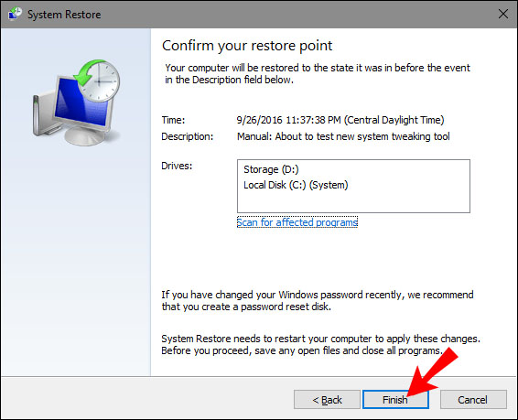Click the restart warning paragraph

[320, 344]
